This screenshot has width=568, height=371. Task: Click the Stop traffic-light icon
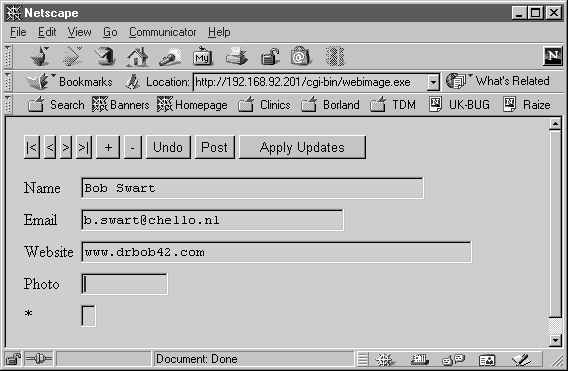(x=335, y=57)
